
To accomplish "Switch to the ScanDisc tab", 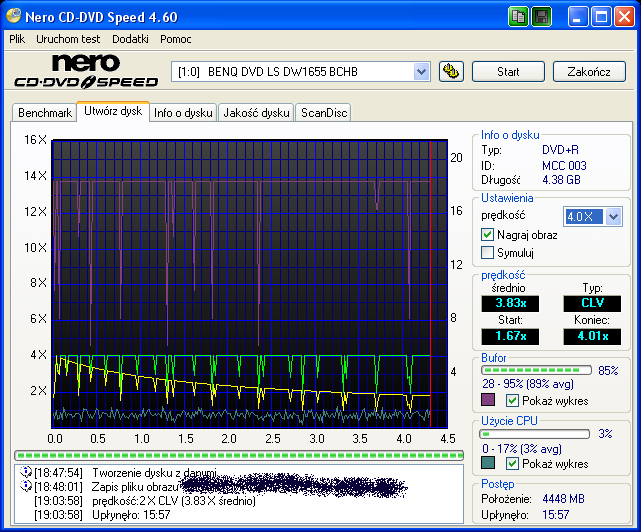I will point(324,112).
